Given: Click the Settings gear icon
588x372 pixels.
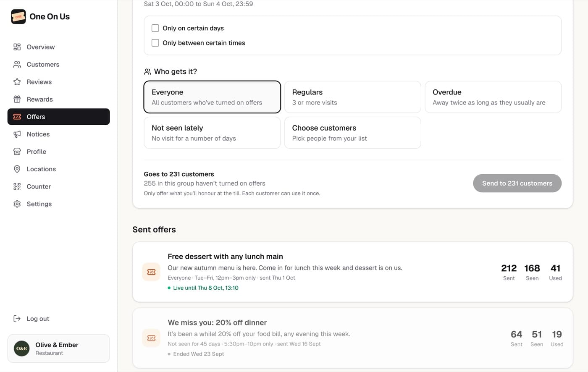Looking at the screenshot, I should pyautogui.click(x=17, y=204).
